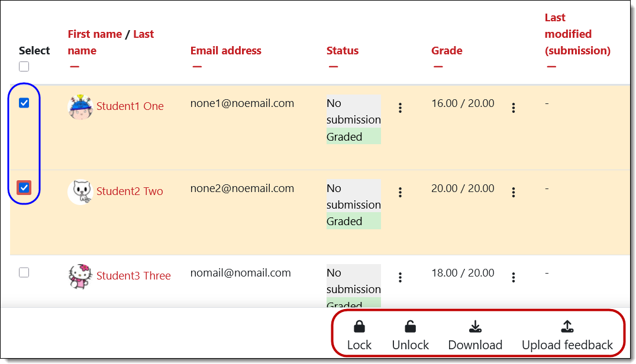Deselect the Student2 Two checkbox

[x=24, y=188]
